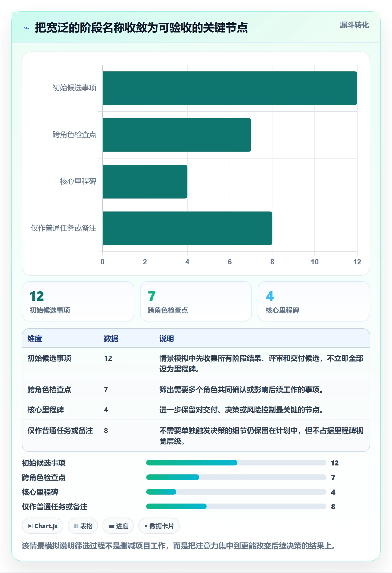Click the 跨角色检查点 chart bar
392x573 pixels.
point(177,135)
